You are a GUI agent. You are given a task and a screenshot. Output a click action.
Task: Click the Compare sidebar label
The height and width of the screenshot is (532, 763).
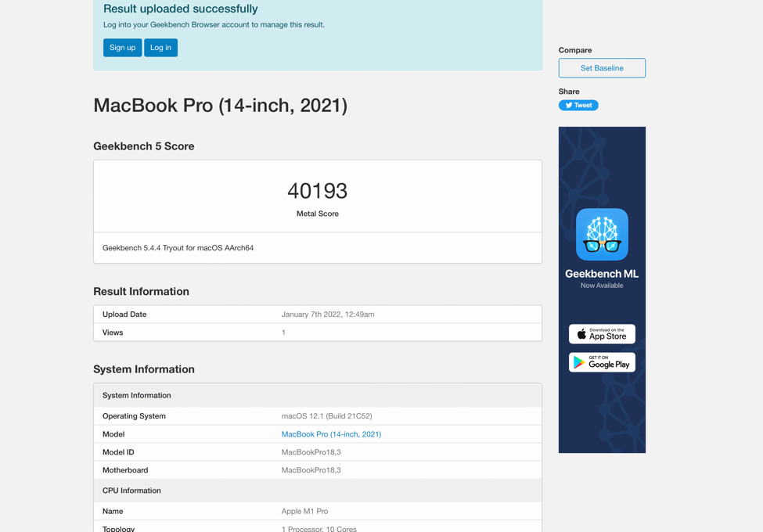coord(575,50)
